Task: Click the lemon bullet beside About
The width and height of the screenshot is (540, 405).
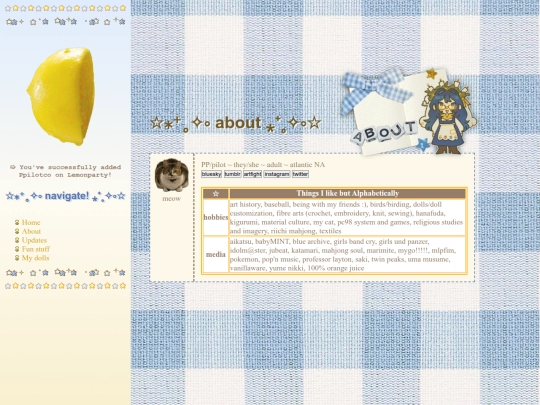Action: point(17,231)
